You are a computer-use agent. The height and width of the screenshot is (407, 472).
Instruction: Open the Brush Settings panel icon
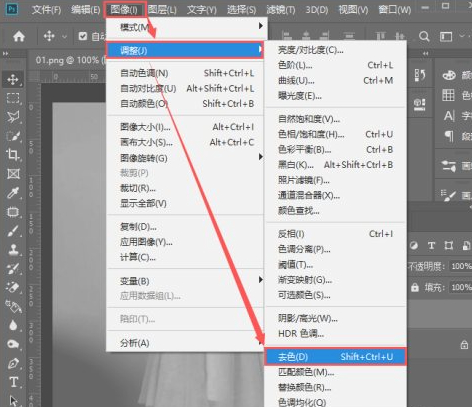[449, 166]
